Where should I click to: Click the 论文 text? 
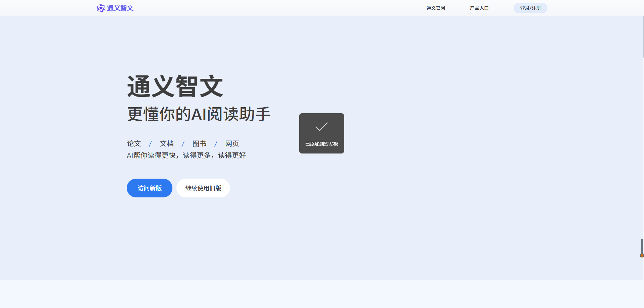pos(134,143)
